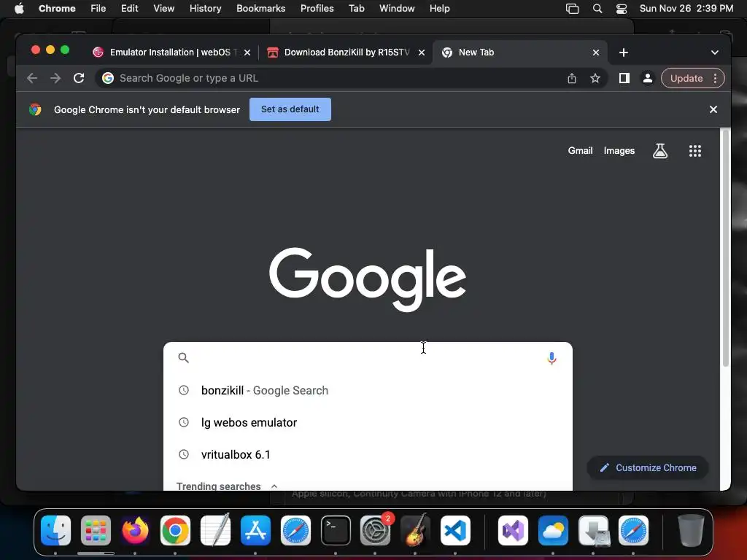Viewport: 747px width, 560px height.
Task: Open Control Center in menu bar
Action: [622, 9]
